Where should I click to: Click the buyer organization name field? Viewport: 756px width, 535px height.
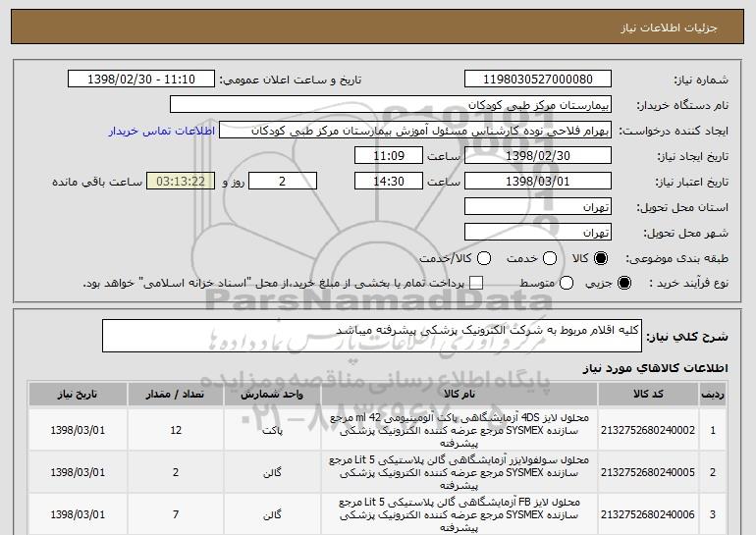pyautogui.click(x=391, y=105)
